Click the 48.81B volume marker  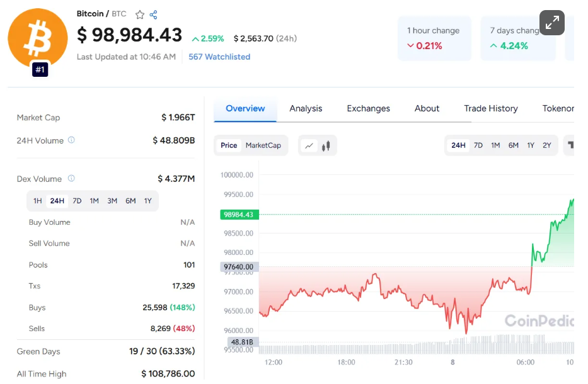pyautogui.click(x=243, y=342)
